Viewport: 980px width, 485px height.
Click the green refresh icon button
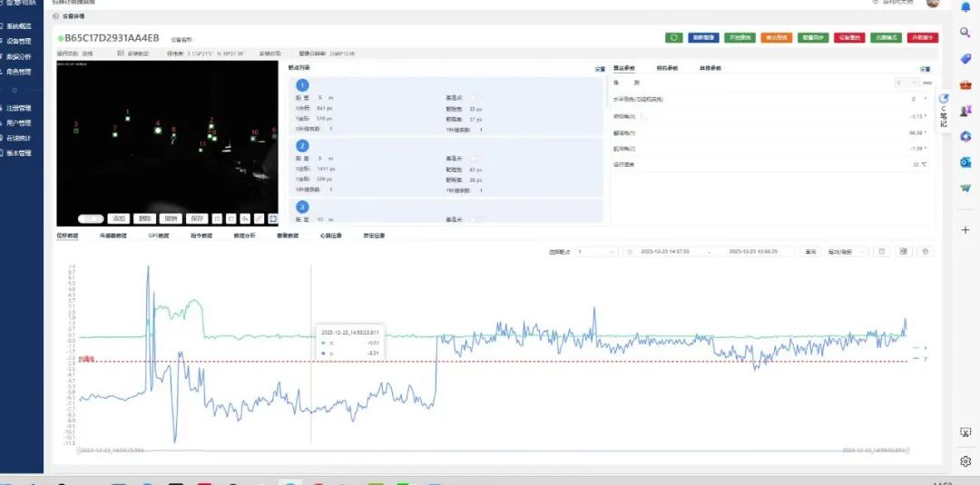pyautogui.click(x=673, y=37)
